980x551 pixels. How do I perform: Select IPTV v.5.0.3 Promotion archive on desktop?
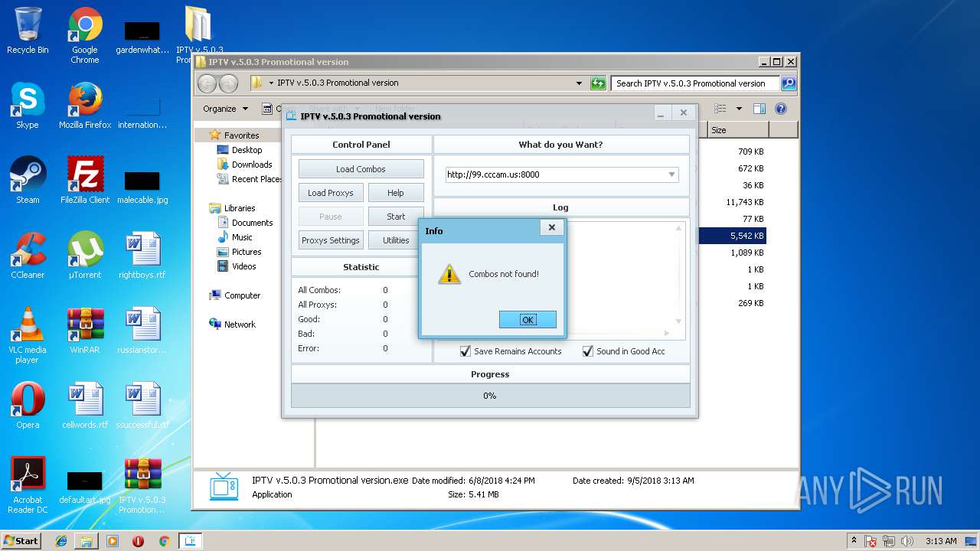point(142,485)
